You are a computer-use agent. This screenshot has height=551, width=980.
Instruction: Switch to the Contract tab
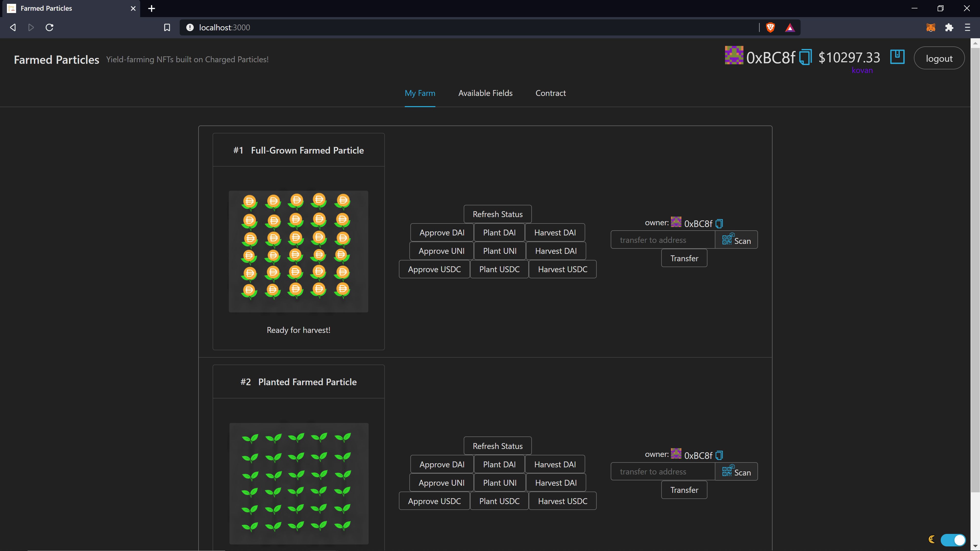tap(550, 93)
